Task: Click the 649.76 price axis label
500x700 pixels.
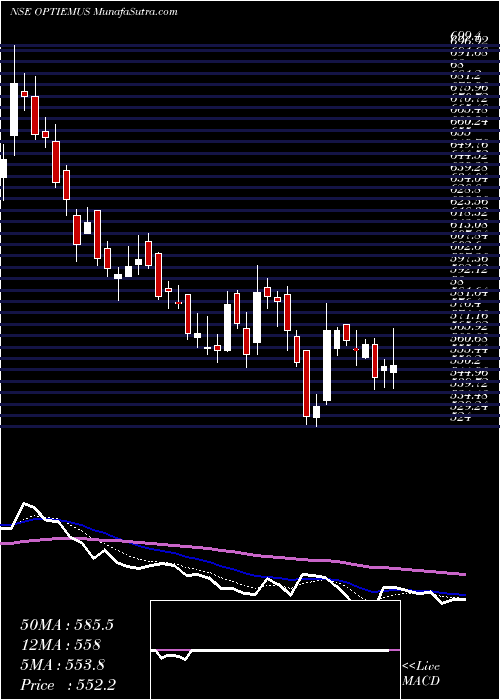Action: 469,145
